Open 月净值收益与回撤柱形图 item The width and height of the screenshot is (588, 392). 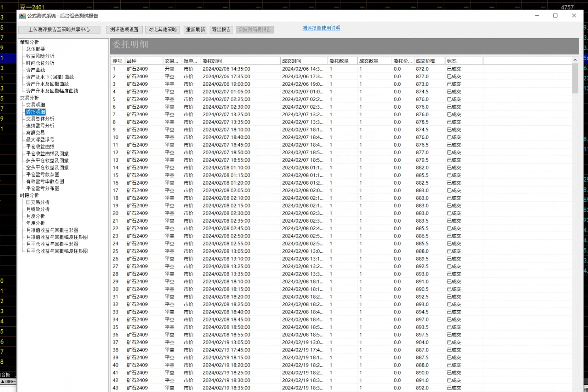[52, 230]
